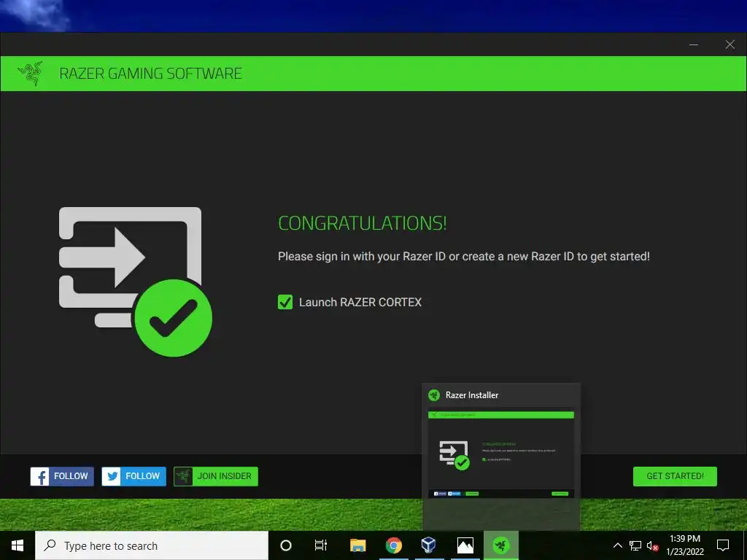Open the clock showing 1:39 PM
The image size is (747, 560).
[x=685, y=545]
